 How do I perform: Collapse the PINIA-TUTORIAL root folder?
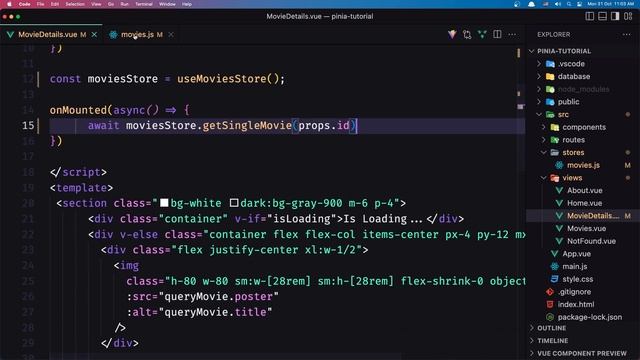pos(564,51)
